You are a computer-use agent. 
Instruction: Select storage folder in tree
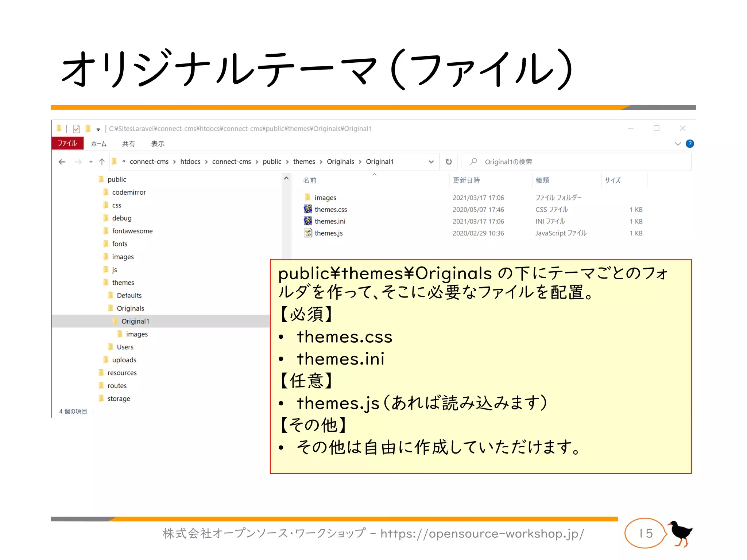119,398
